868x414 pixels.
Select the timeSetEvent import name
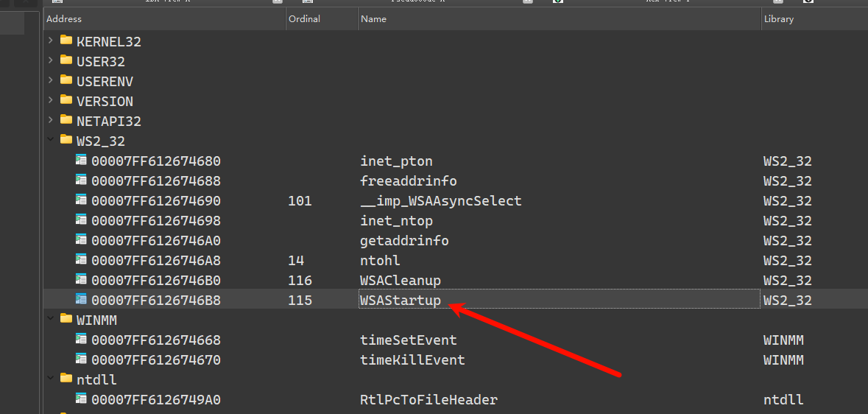pyautogui.click(x=409, y=340)
